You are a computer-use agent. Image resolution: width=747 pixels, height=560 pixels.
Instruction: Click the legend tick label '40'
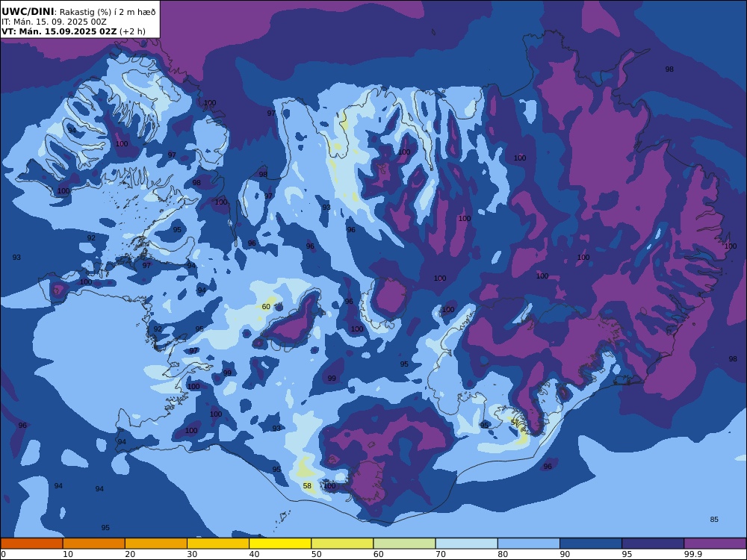click(255, 554)
